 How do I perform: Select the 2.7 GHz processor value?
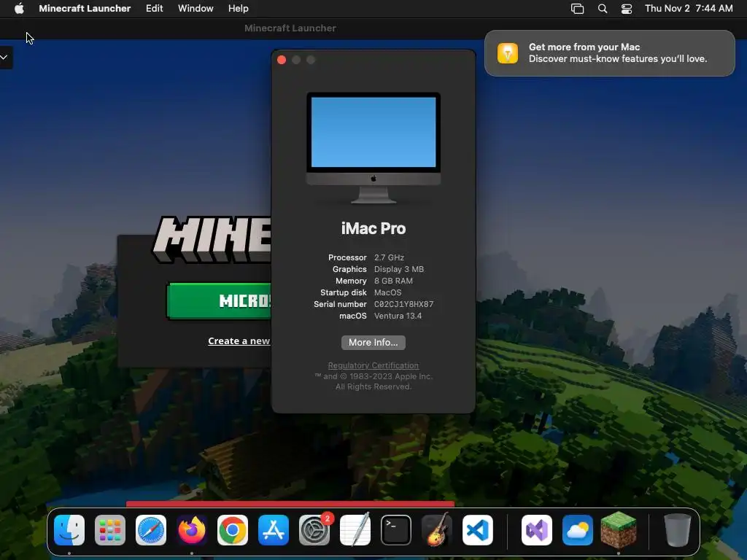pos(390,257)
